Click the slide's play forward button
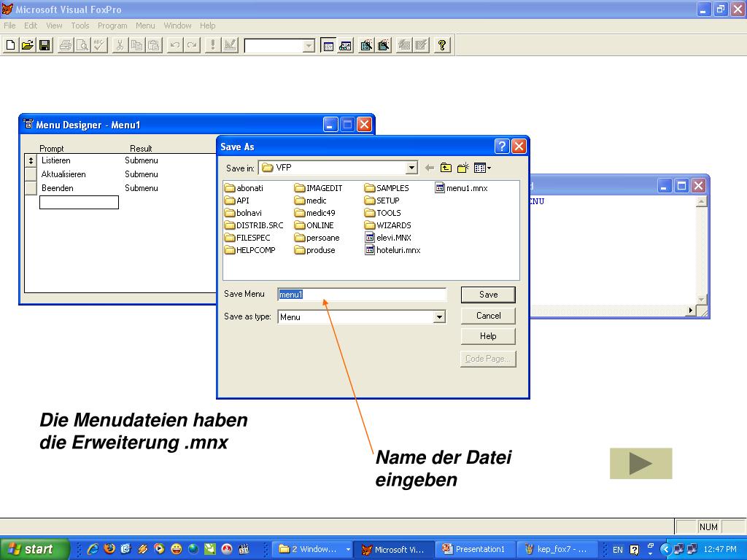 (640, 463)
